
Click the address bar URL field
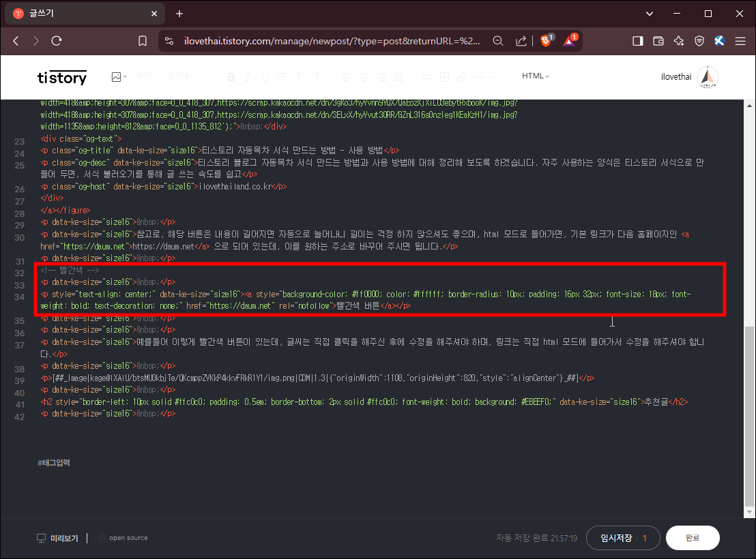pos(332,41)
